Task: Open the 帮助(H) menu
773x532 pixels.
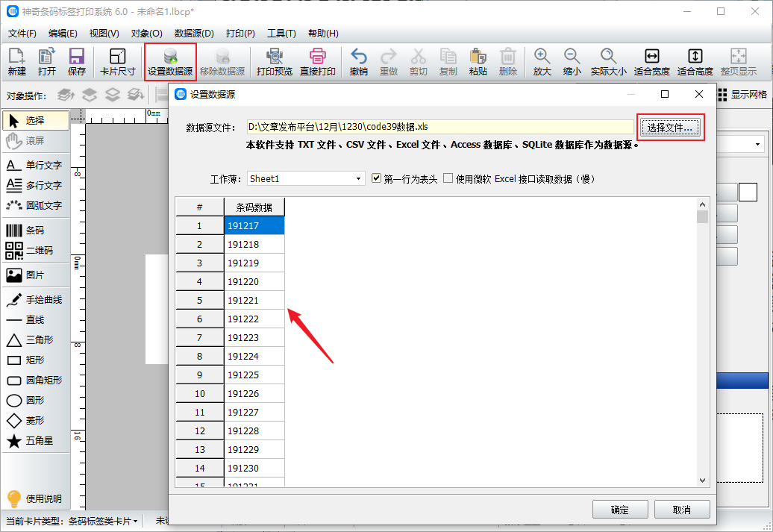Action: coord(323,34)
